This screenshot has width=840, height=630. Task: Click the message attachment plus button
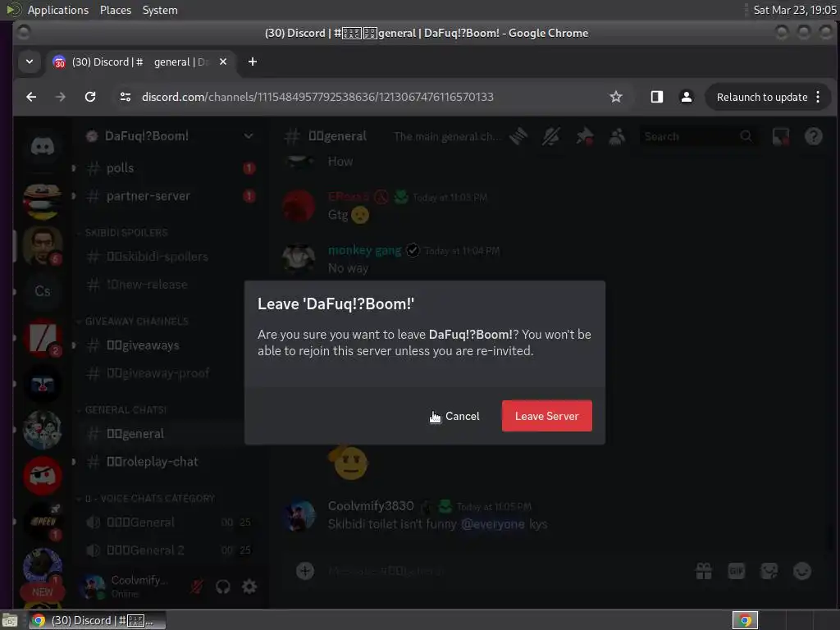[305, 571]
